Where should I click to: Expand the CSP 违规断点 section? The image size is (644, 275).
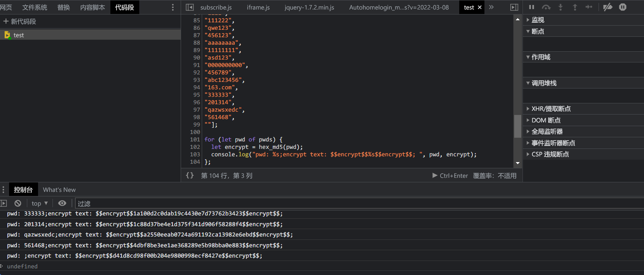click(583, 154)
